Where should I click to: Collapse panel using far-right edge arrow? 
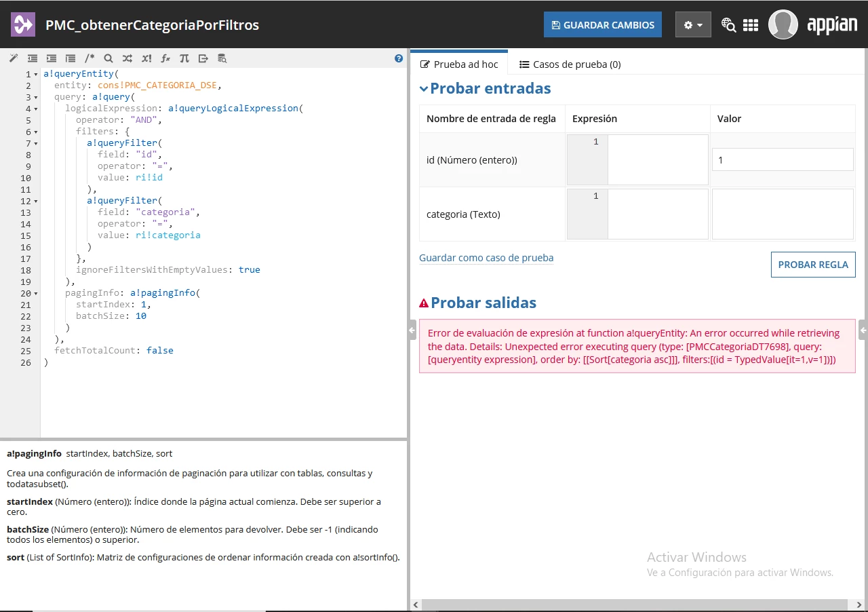[x=863, y=330]
